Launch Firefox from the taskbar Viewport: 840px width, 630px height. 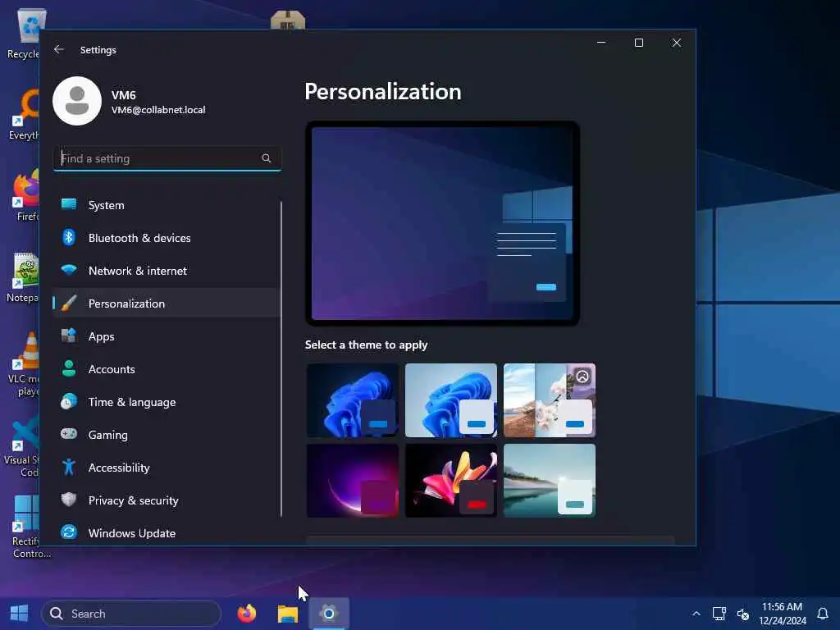246,614
